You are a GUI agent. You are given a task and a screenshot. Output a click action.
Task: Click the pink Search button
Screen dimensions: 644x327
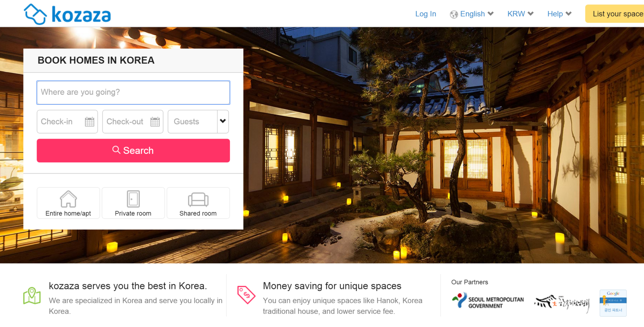133,151
